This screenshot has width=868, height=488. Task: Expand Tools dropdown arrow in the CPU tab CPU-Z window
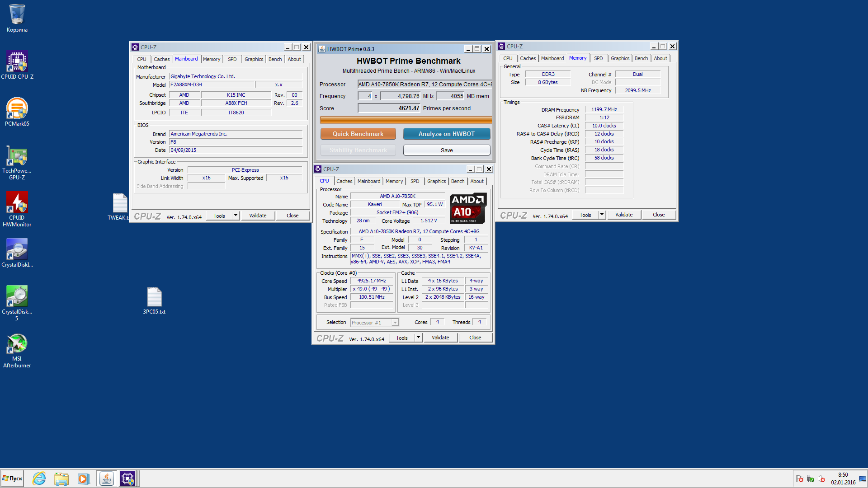coord(418,338)
